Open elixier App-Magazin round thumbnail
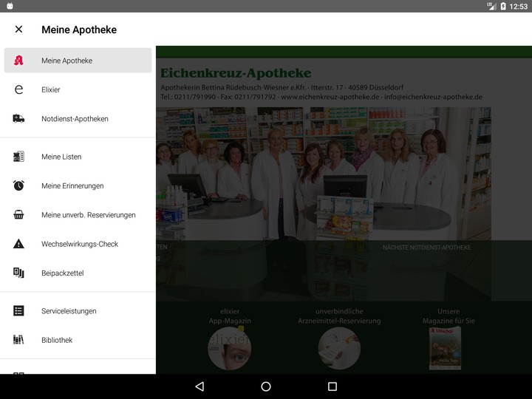 pos(230,349)
